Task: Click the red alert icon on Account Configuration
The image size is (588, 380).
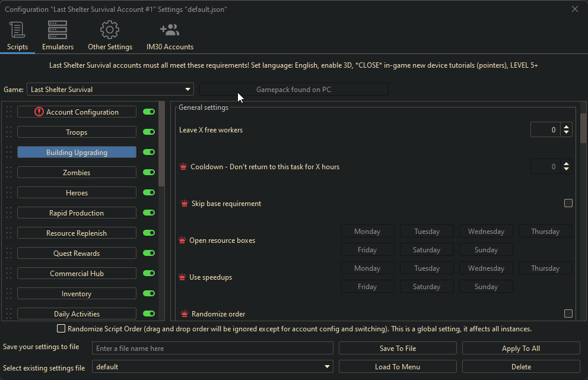Action: [39, 112]
